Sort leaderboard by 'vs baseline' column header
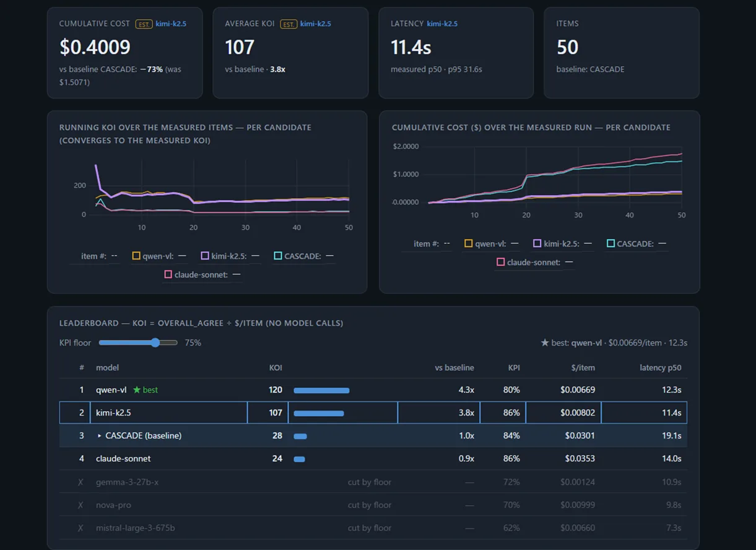Image resolution: width=756 pixels, height=550 pixels. click(454, 367)
